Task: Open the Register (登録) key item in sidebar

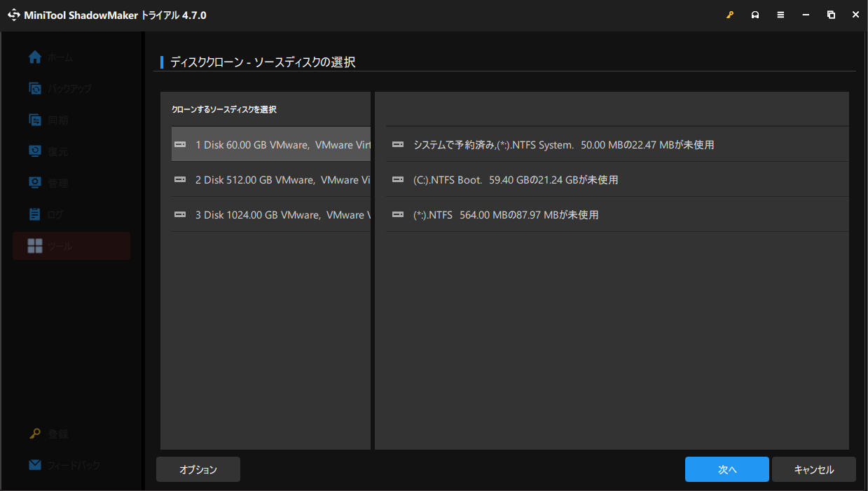Action: [x=49, y=434]
